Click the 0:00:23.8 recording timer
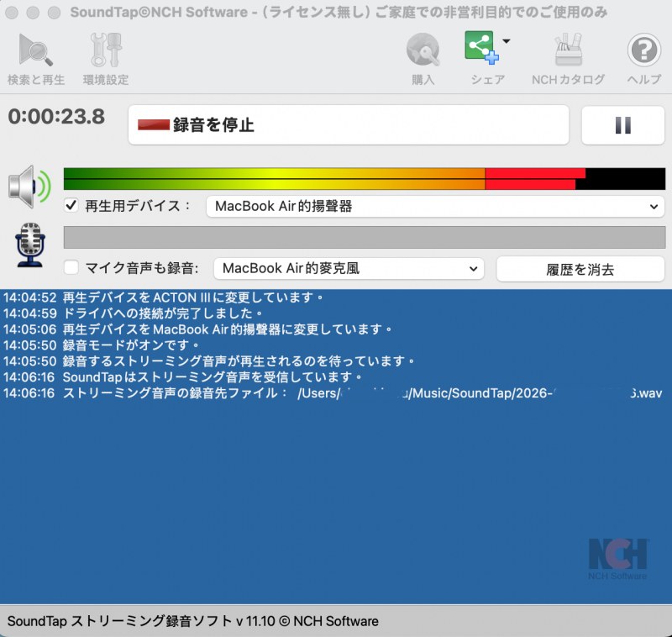 click(56, 117)
